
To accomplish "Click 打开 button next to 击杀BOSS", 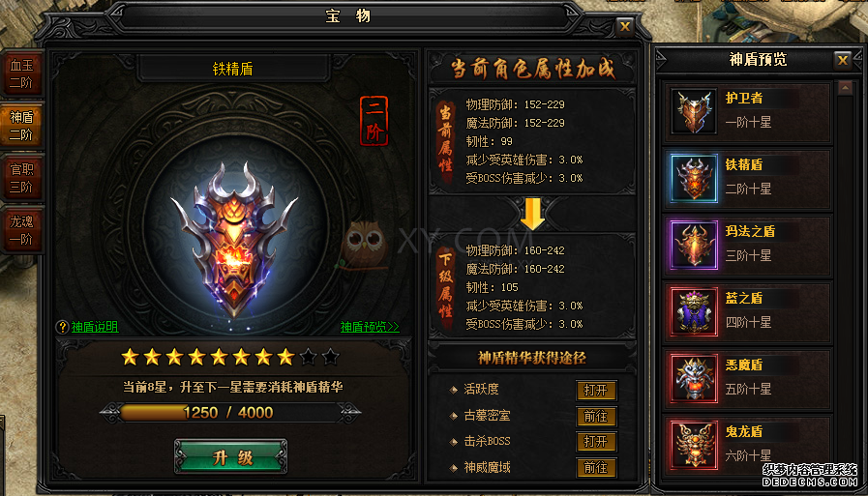I will point(596,441).
